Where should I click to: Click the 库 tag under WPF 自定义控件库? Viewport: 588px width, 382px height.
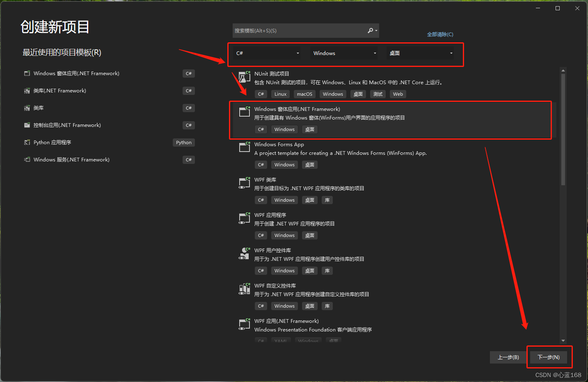coord(327,306)
